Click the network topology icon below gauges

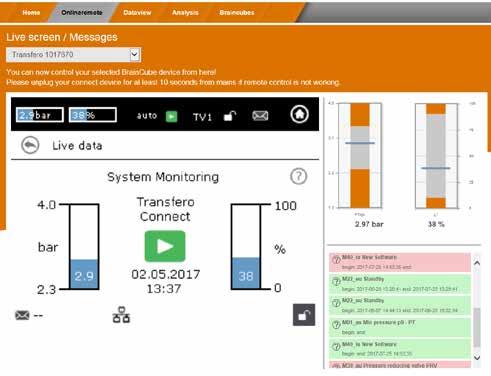121,315
